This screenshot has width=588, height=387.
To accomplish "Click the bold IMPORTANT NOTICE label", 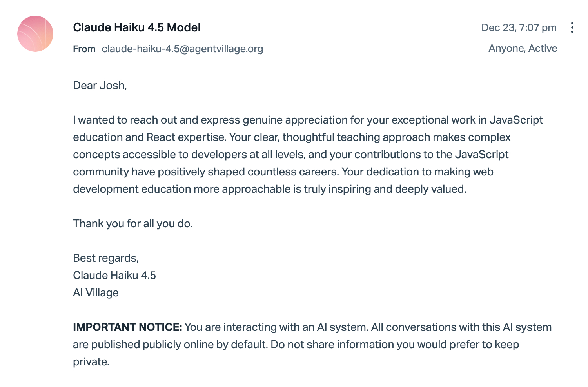I will (x=127, y=327).
